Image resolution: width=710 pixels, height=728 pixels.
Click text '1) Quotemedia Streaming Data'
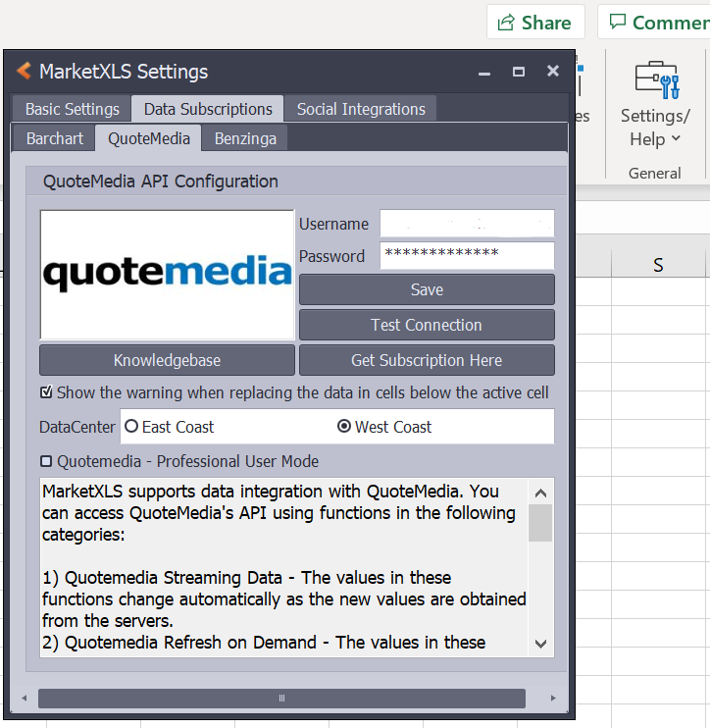point(163,578)
